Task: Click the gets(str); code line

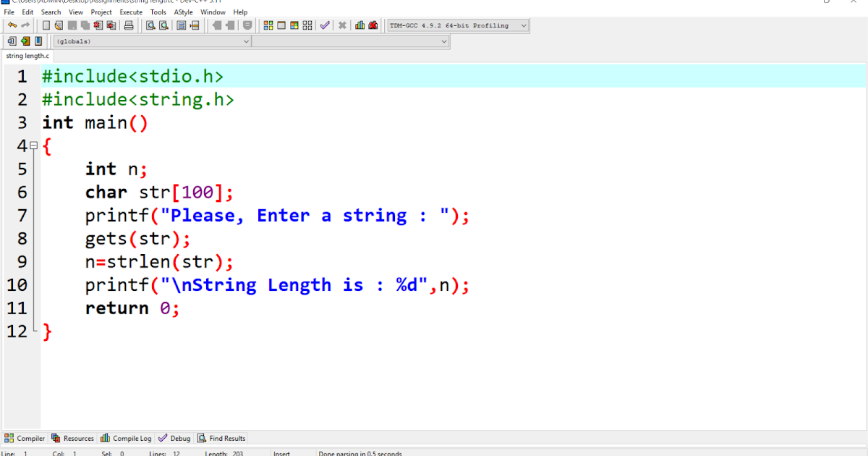Action: (138, 238)
